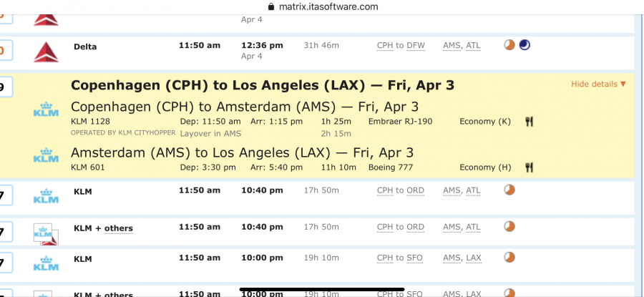Image resolution: width=644 pixels, height=297 pixels.
Task: Tap the home indicator bar at the bottom
Action: coord(322,289)
